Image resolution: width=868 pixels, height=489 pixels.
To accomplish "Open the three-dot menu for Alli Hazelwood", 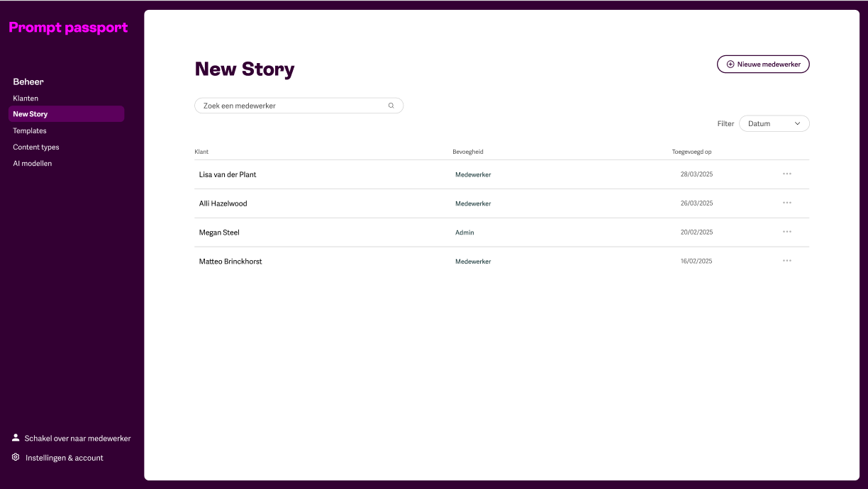I will pos(786,203).
